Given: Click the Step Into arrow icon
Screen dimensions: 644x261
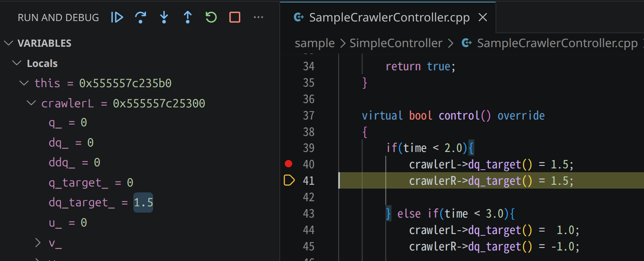Looking at the screenshot, I should click(x=164, y=17).
